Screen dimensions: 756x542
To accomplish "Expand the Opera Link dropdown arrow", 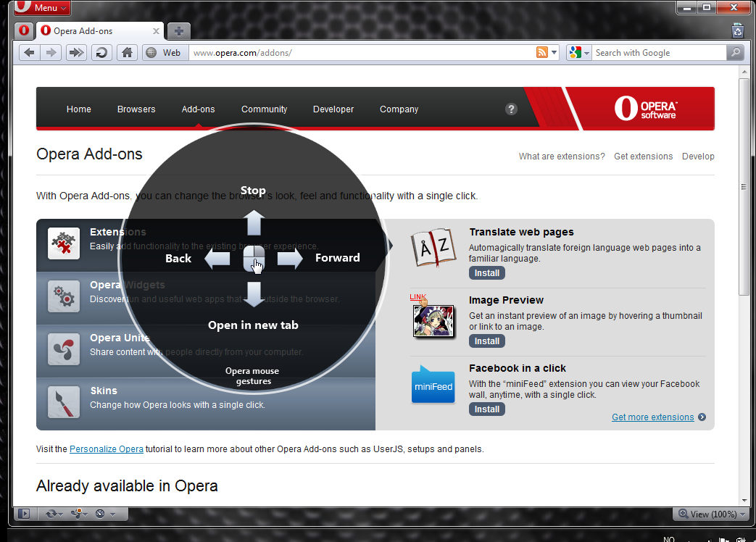I will coord(60,514).
